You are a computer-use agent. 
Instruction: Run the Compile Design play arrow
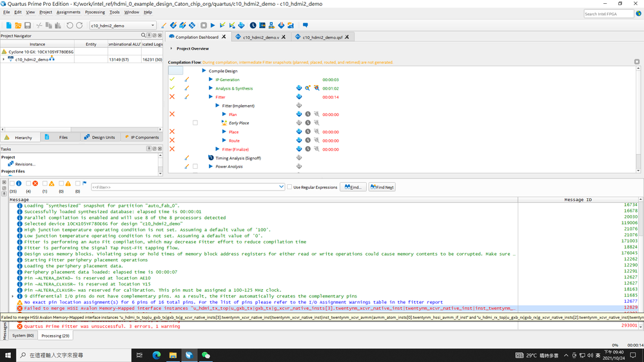point(204,71)
